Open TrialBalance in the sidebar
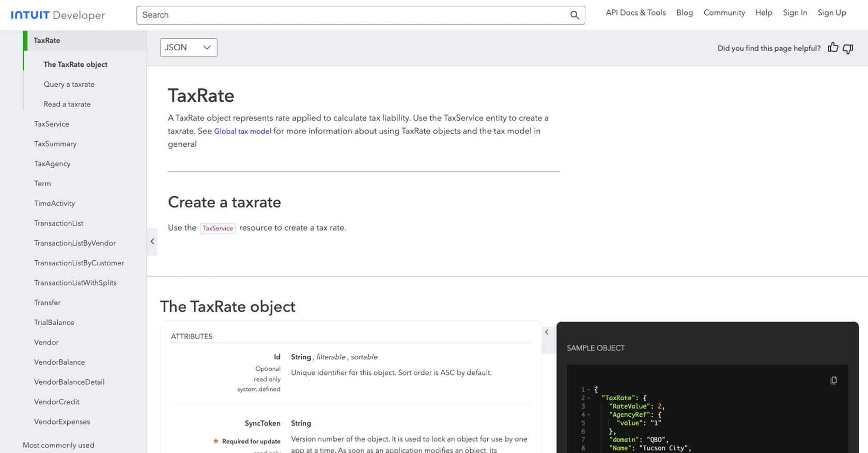868x453 pixels. pyautogui.click(x=54, y=322)
